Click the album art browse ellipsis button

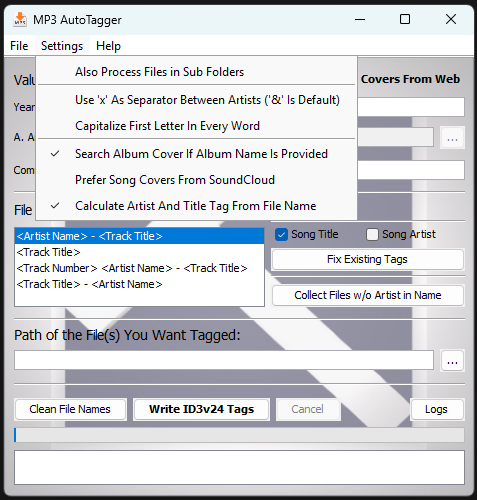click(x=452, y=137)
